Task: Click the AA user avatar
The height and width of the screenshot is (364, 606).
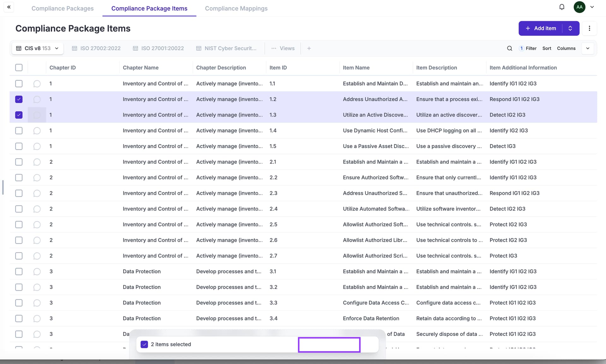Action: [579, 7]
